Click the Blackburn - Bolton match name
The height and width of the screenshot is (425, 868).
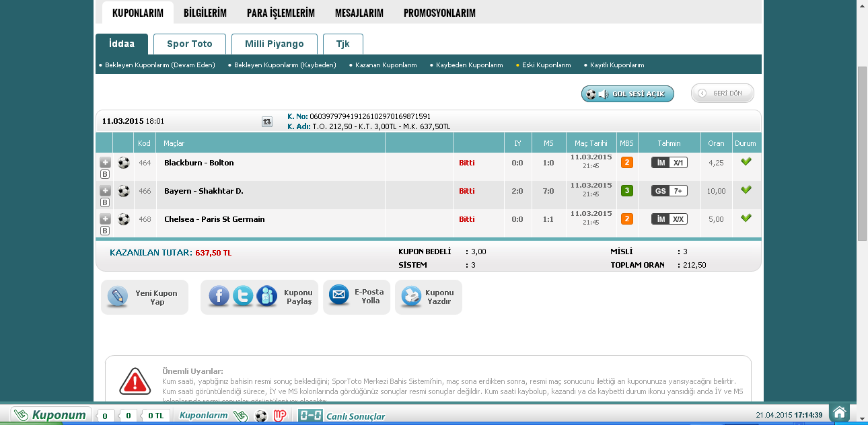[x=199, y=163]
